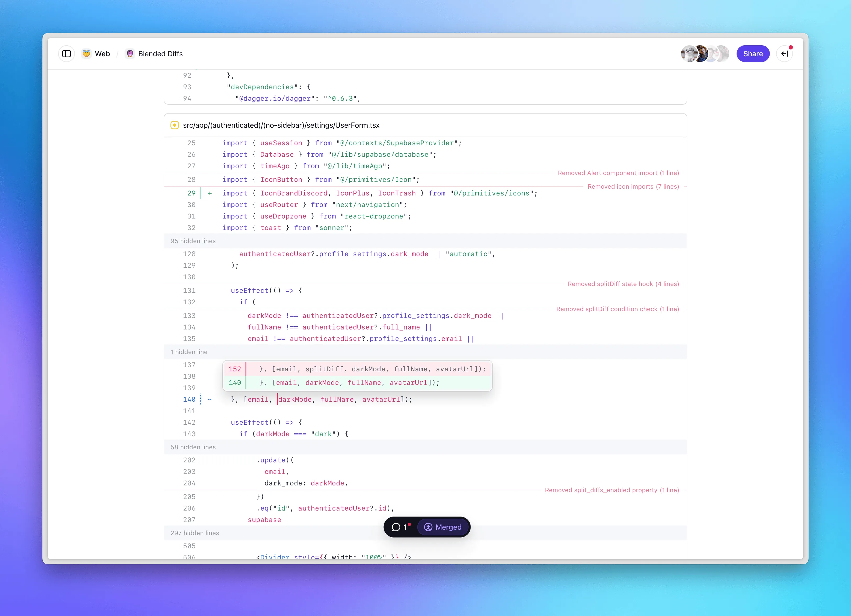
Task: Expand Removed icon imports (7 lines)
Action: click(x=633, y=187)
